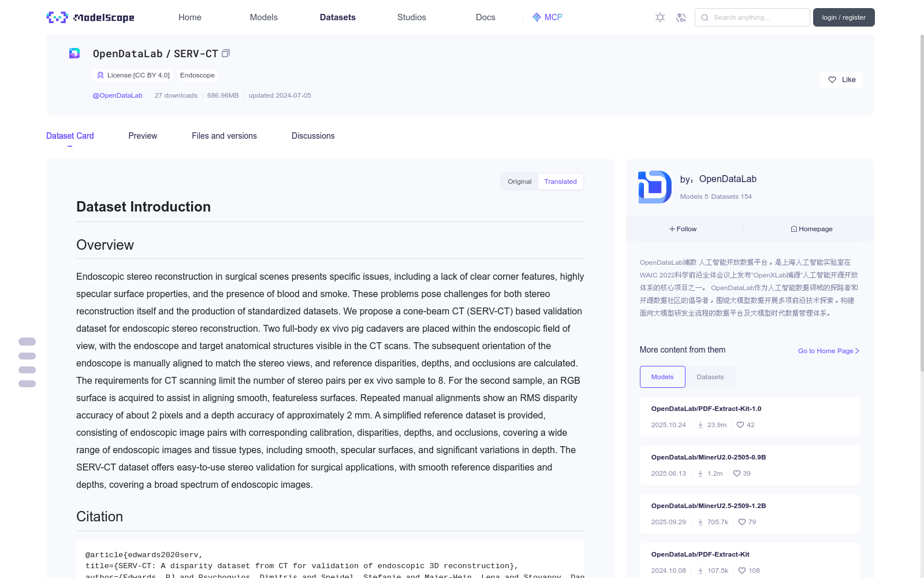Click the license badge icon
Image resolution: width=924 pixels, height=578 pixels.
pyautogui.click(x=100, y=75)
